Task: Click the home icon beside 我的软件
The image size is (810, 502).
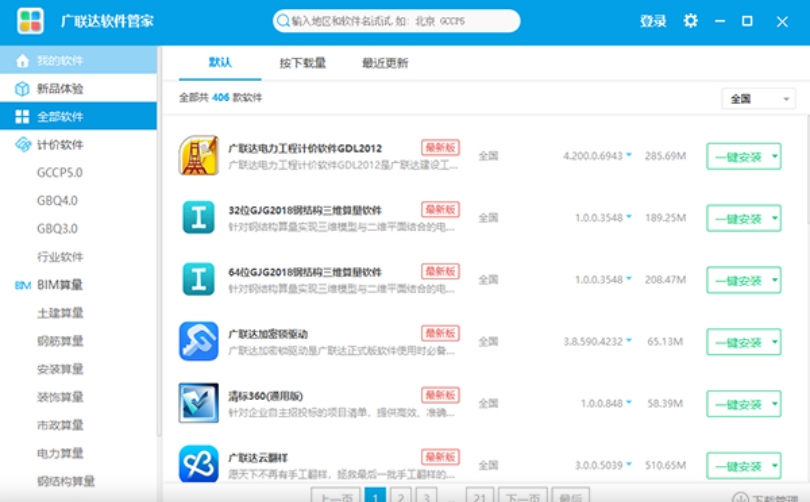Action: [22, 61]
